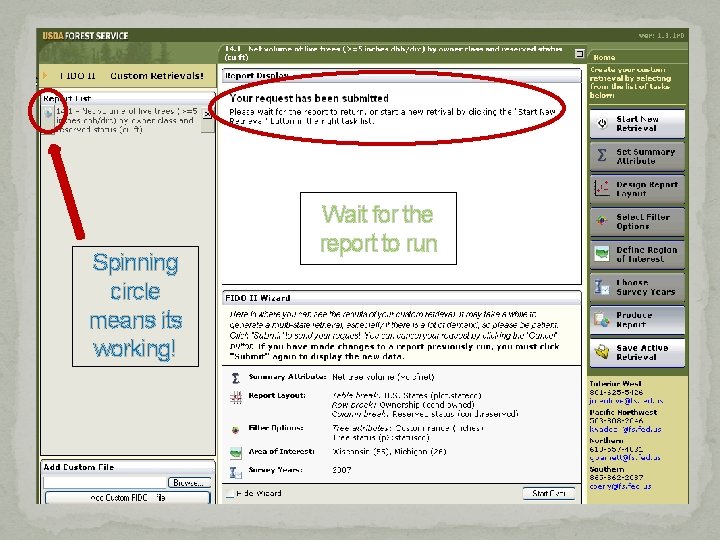Click the maximize icon in the report title bar
The image size is (720, 540).
click(579, 53)
